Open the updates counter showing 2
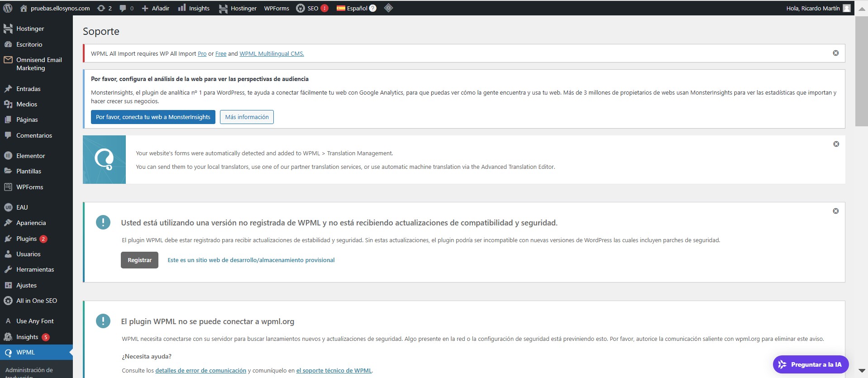The height and width of the screenshot is (378, 868). [x=105, y=8]
